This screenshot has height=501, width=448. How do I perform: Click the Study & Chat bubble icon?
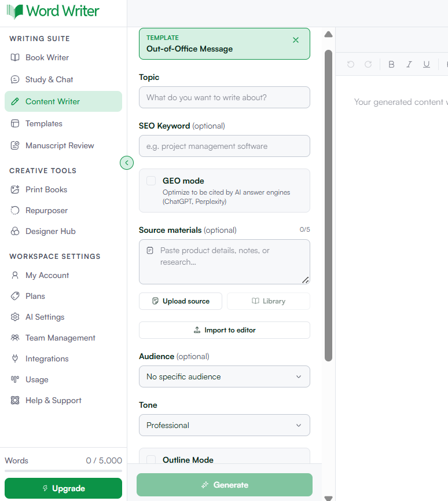(x=15, y=79)
